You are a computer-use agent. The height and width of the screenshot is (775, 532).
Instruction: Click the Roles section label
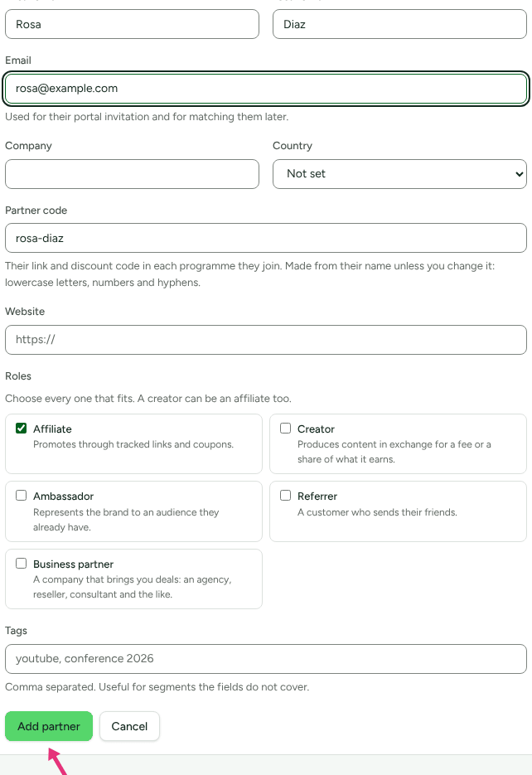pyautogui.click(x=18, y=376)
